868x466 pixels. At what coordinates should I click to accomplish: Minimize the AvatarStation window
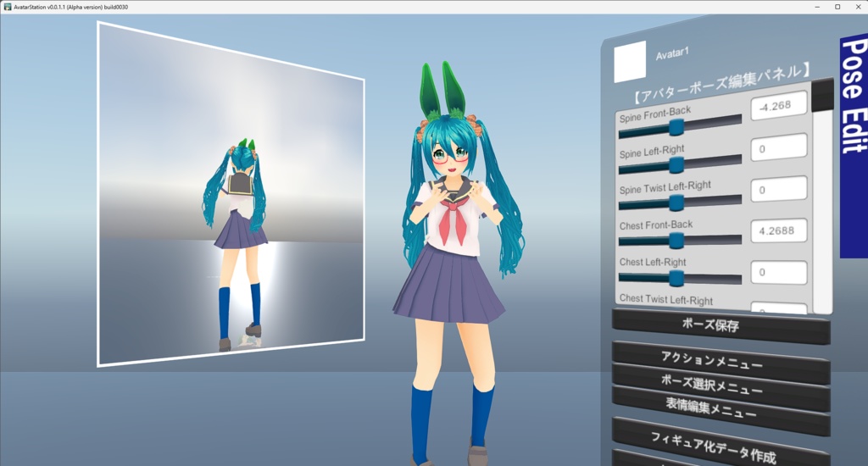click(x=818, y=7)
